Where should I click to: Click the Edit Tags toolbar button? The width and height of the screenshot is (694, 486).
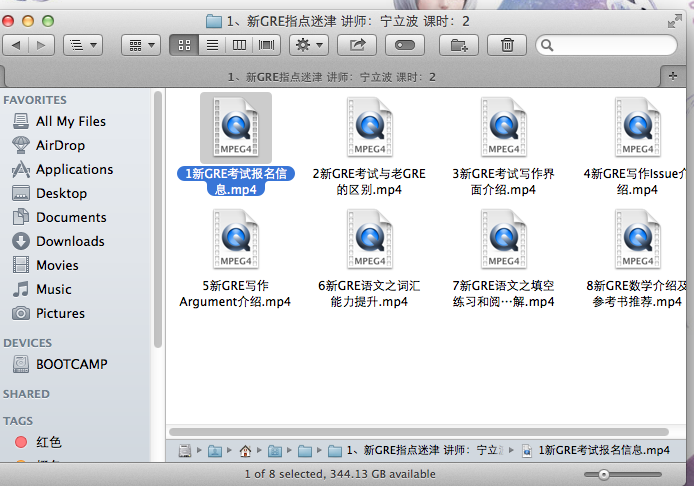click(x=405, y=45)
